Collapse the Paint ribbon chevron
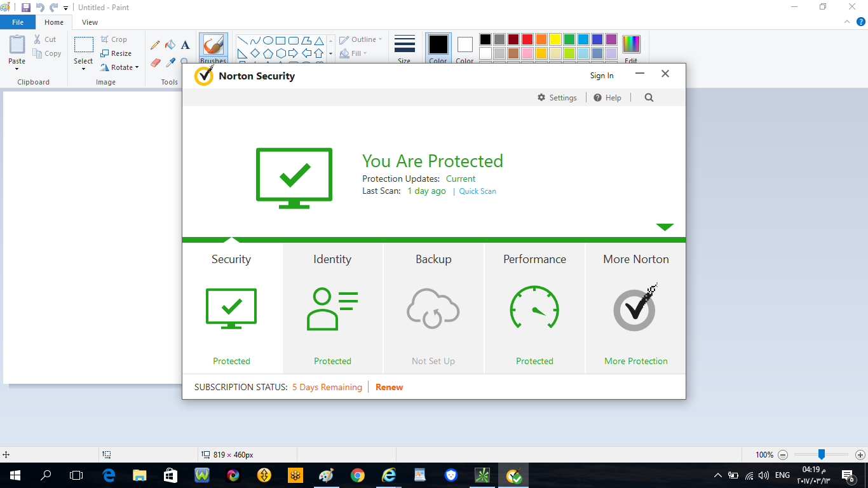 point(847,22)
